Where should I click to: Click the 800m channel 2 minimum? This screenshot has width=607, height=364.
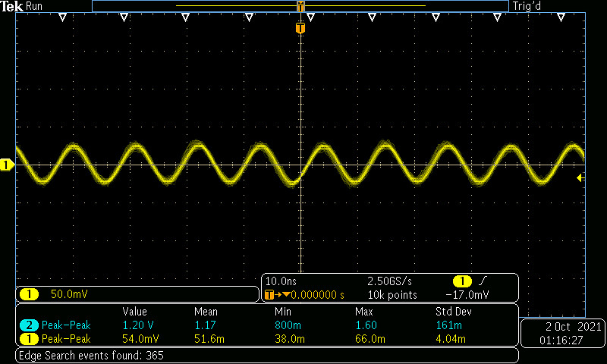(288, 325)
